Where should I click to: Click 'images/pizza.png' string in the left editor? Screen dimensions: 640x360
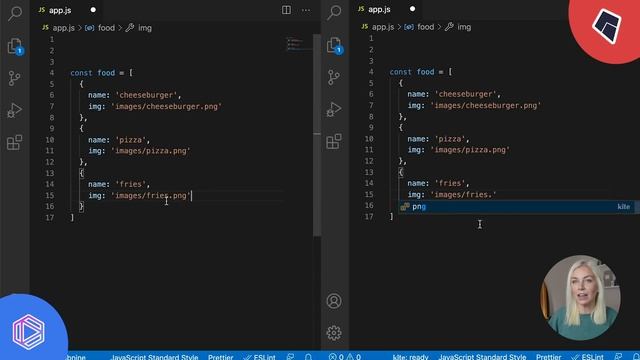pos(150,151)
